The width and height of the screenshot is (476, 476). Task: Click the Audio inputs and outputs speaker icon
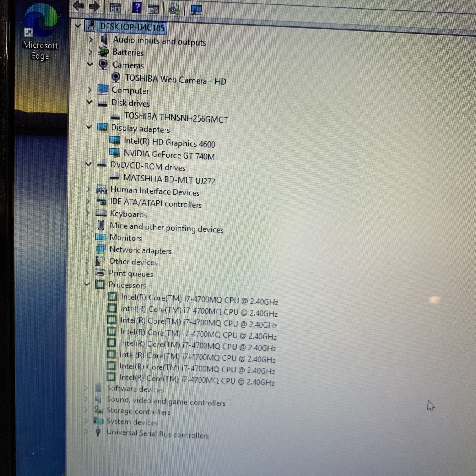pos(104,39)
